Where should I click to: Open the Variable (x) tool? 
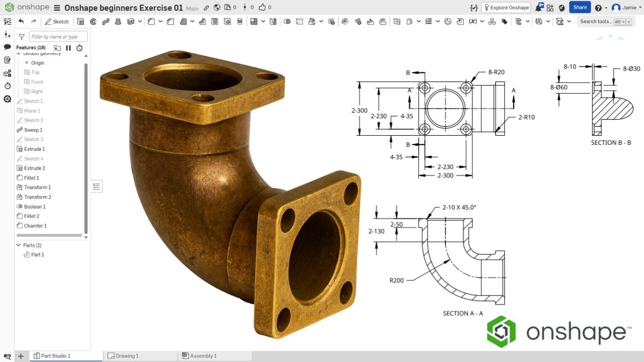[472, 22]
